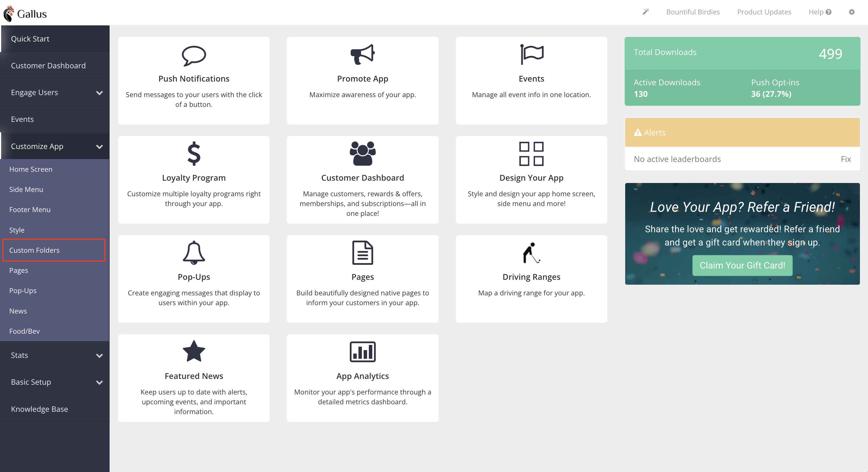
Task: Click the Alerts warning triangle icon
Action: tap(638, 132)
